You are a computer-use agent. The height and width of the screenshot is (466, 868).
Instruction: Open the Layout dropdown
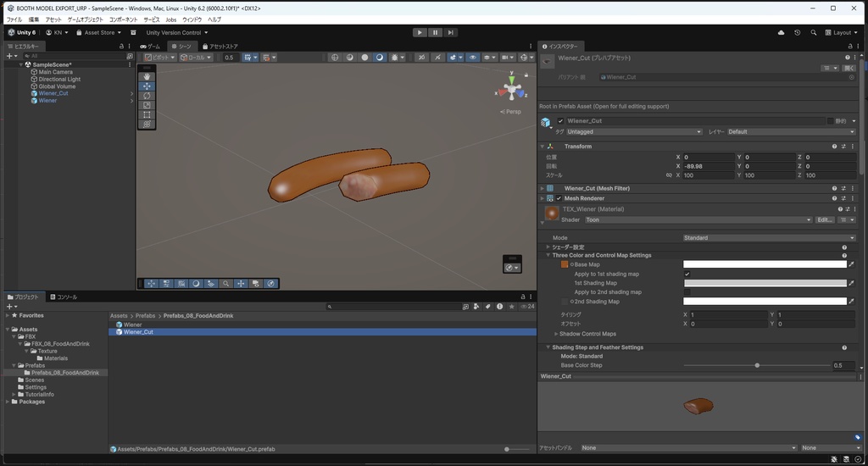841,33
